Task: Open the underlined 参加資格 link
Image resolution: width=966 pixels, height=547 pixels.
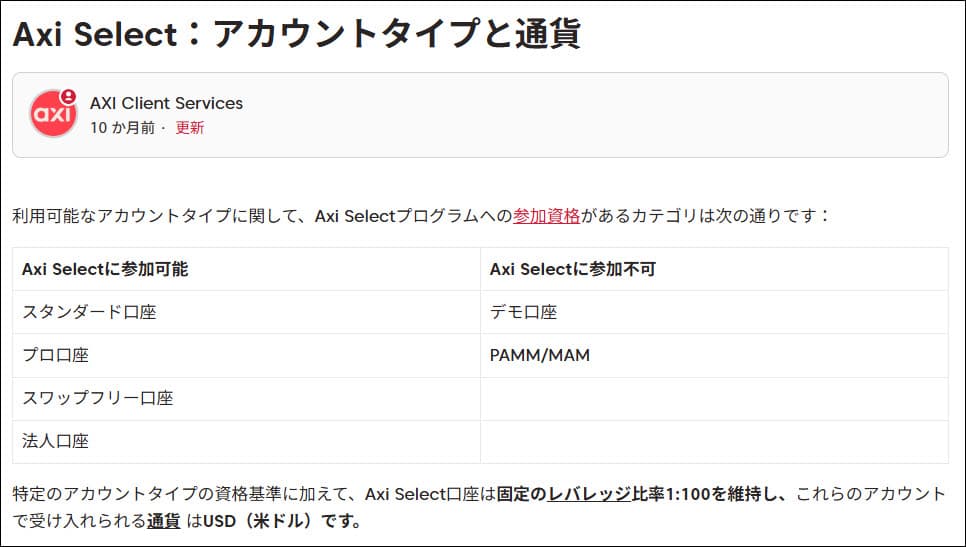Action: (x=546, y=215)
